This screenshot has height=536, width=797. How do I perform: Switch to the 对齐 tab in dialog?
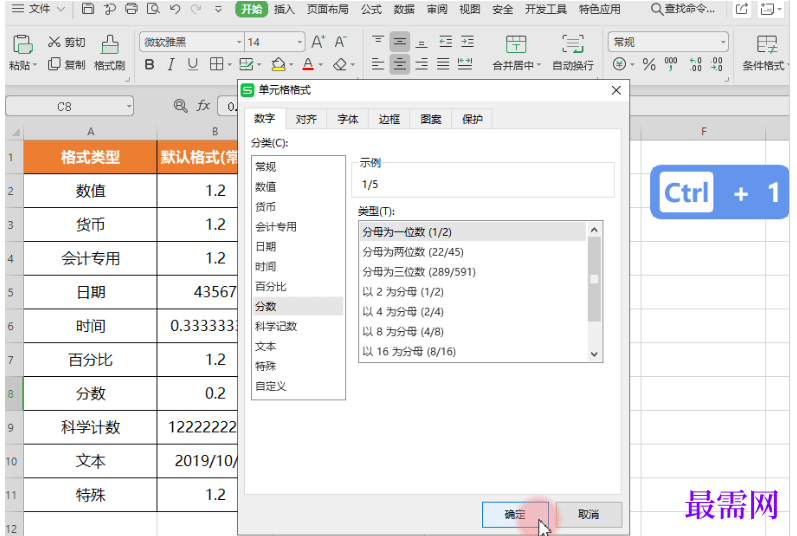click(306, 119)
